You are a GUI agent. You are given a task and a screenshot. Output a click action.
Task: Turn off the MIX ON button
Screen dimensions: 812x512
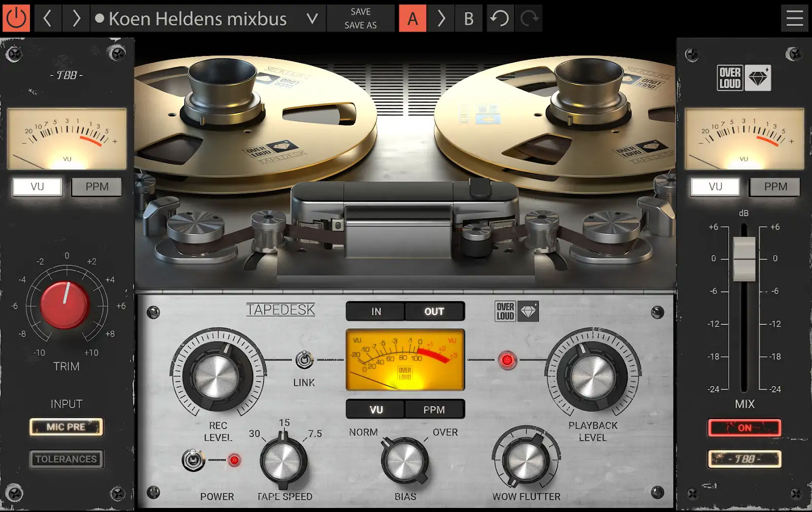[x=744, y=428]
